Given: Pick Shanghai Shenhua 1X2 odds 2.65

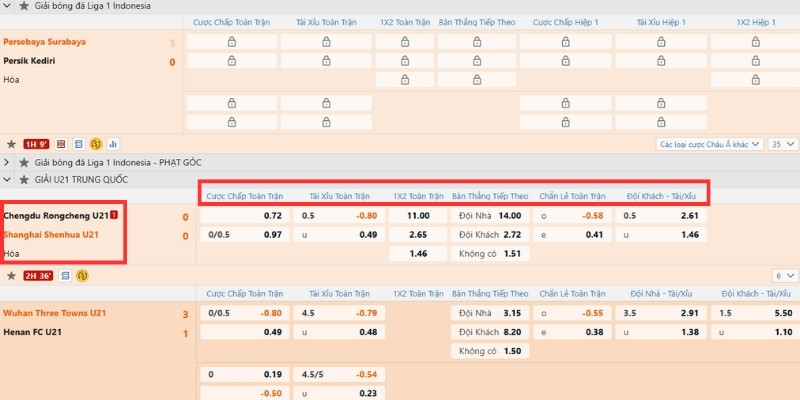Looking at the screenshot, I should click(x=418, y=235).
